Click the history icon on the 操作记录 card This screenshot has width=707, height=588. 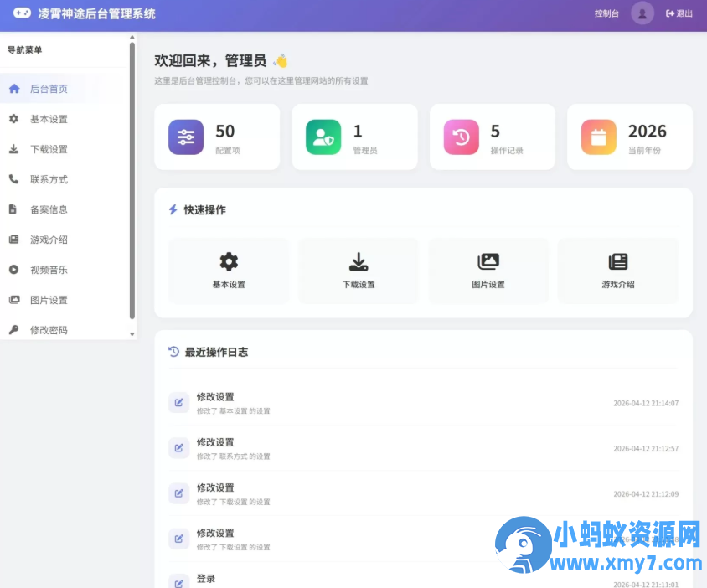[461, 136]
